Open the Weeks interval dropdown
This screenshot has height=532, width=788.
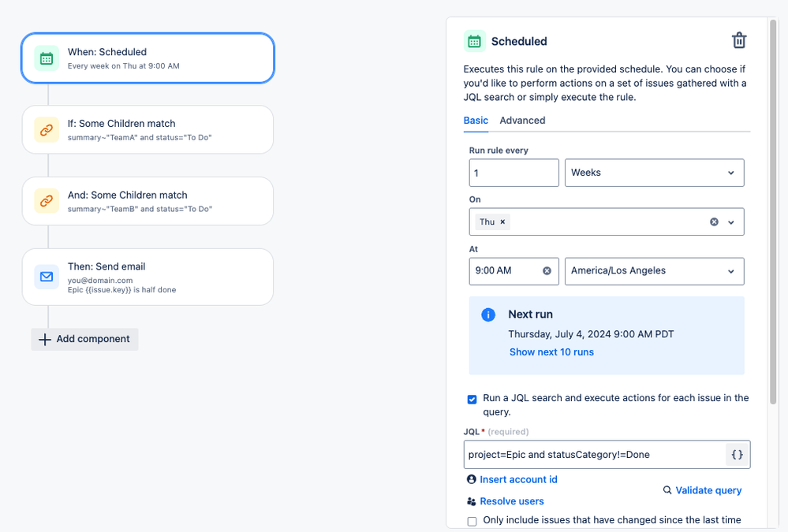[655, 173]
